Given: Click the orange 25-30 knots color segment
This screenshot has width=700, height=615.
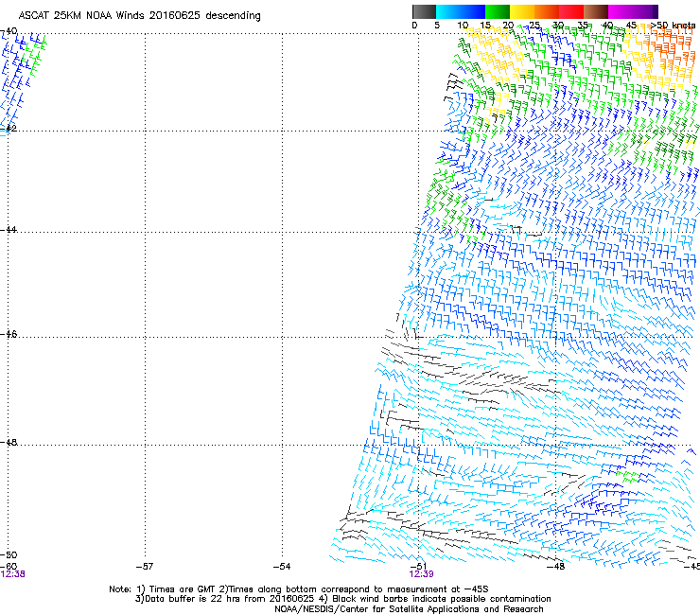Looking at the screenshot, I should point(547,11).
